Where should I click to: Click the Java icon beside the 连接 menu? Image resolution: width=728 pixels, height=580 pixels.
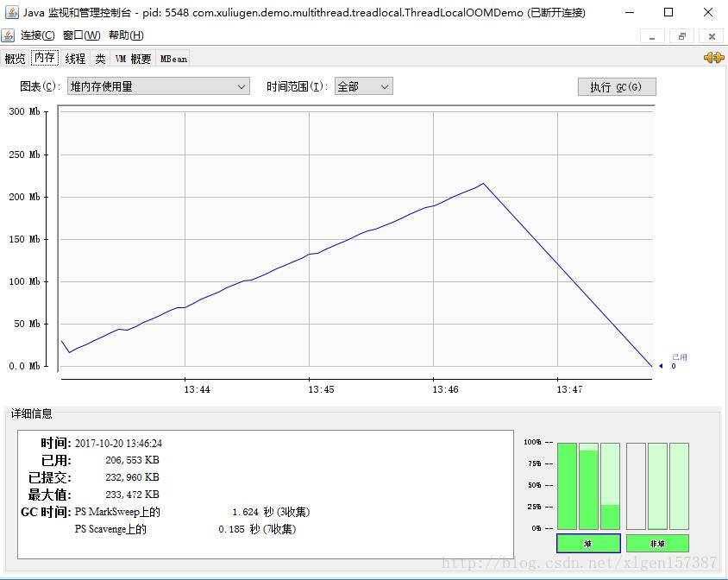(x=8, y=35)
